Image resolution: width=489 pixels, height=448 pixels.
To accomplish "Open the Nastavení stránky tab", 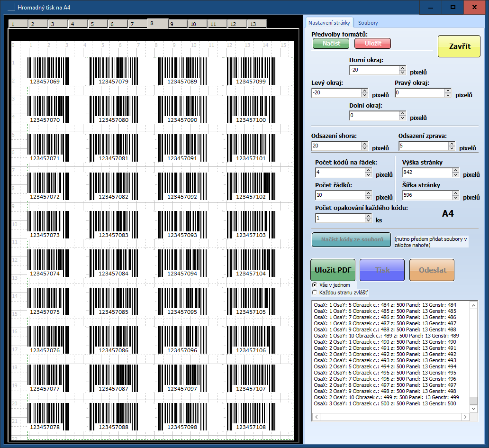I will coord(329,23).
